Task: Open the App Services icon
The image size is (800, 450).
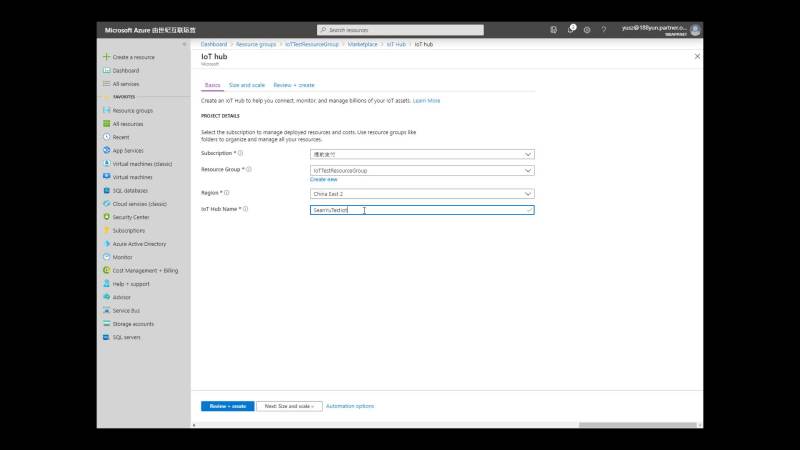Action: pyautogui.click(x=106, y=151)
